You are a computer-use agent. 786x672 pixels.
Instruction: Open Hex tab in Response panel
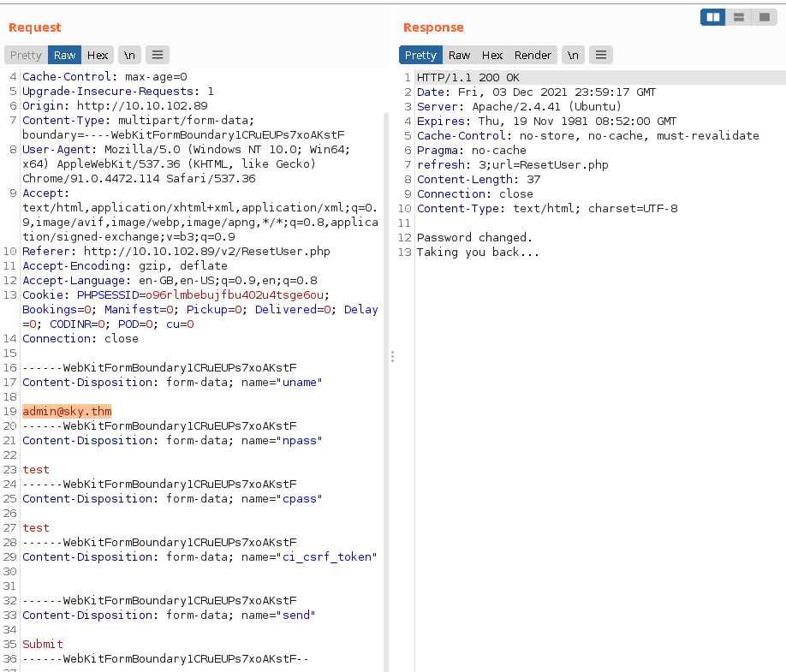[x=492, y=55]
